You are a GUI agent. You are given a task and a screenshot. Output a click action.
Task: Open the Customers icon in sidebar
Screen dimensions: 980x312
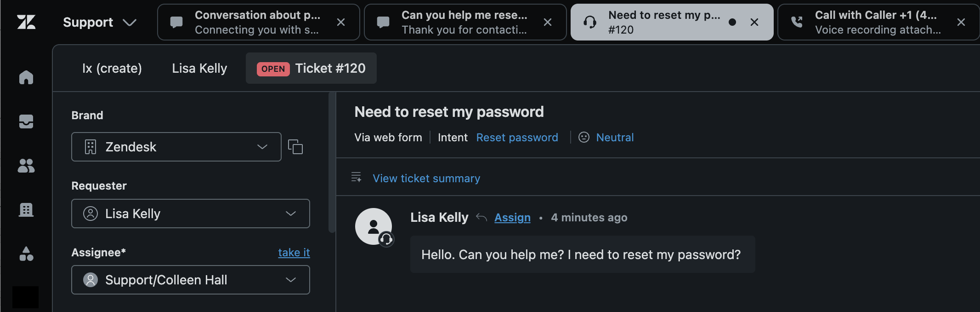click(x=26, y=166)
